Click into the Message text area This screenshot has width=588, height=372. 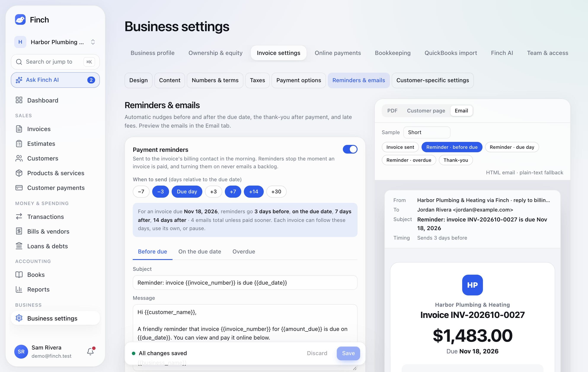point(245,337)
